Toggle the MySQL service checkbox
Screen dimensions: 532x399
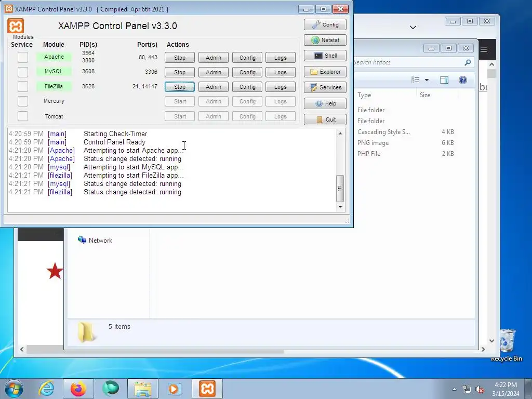[x=23, y=72]
